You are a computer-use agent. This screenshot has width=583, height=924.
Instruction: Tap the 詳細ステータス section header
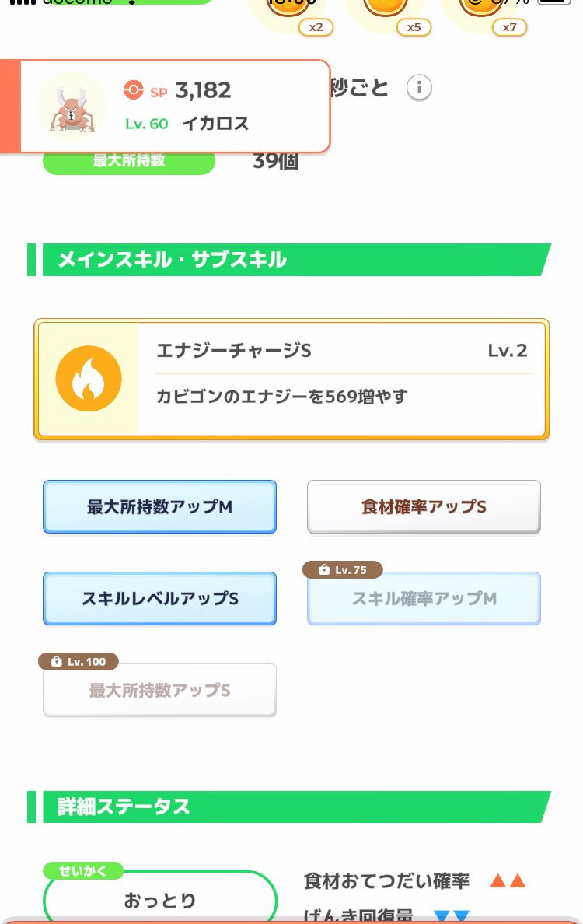289,807
